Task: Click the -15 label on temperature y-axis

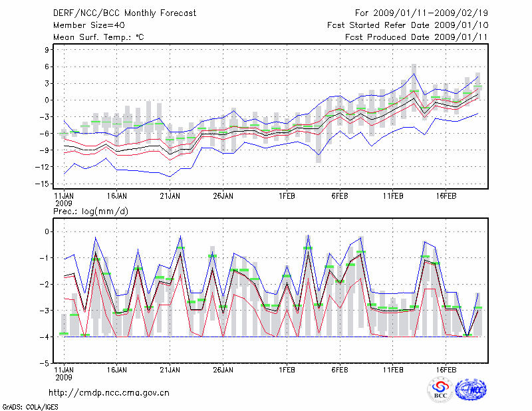Action: pyautogui.click(x=44, y=184)
